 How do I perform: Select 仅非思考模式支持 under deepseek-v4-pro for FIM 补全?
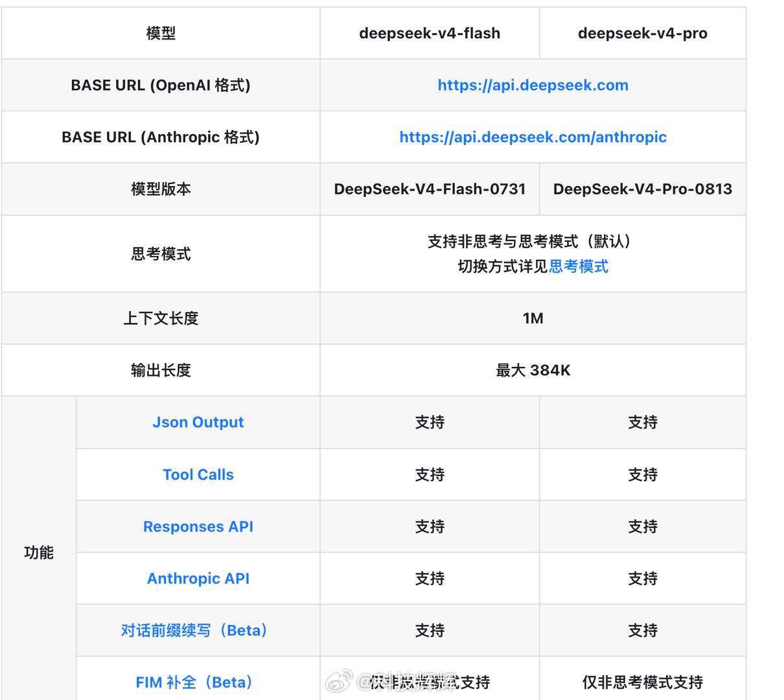click(642, 682)
